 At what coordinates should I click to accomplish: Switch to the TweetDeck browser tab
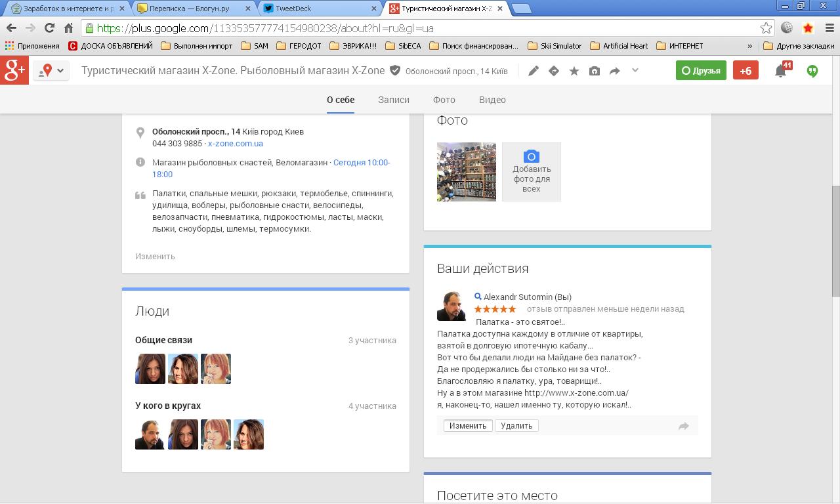coord(320,9)
